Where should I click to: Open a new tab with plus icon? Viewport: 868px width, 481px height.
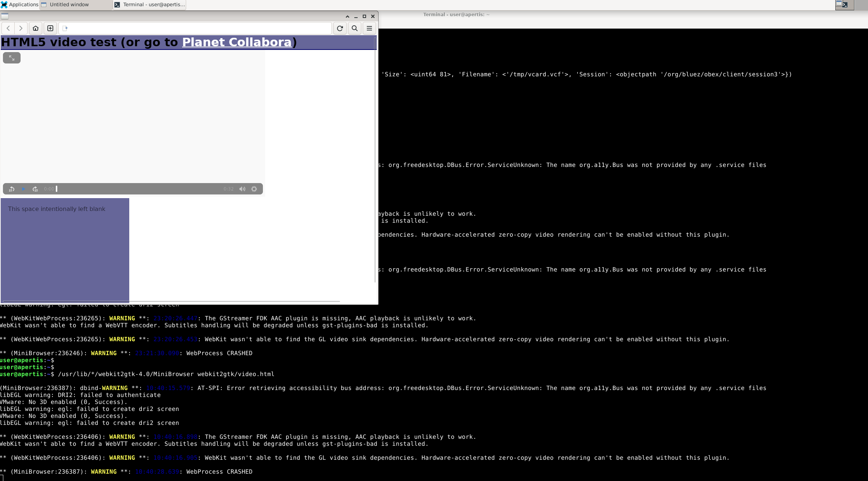[50, 28]
